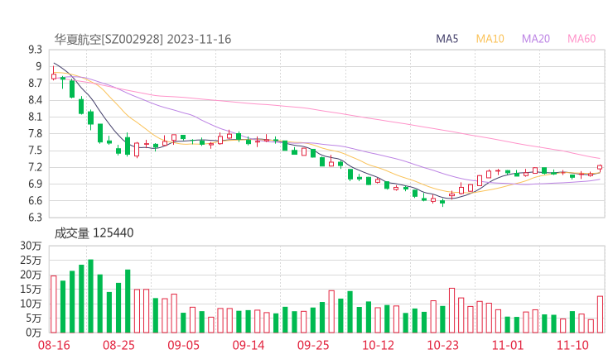
Task: Click the 6.9 price axis label
Action: tap(35, 184)
